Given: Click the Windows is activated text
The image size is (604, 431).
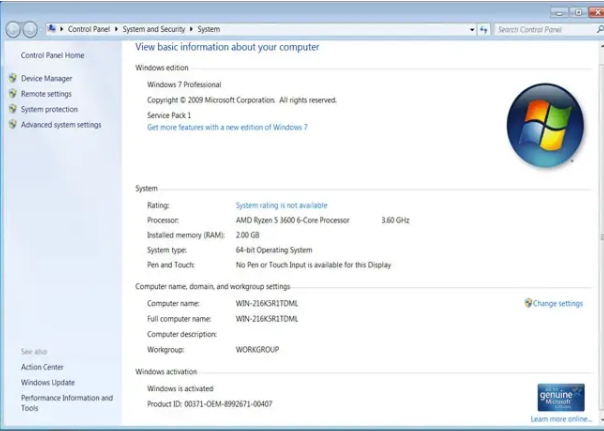Looking at the screenshot, I should 180,389.
